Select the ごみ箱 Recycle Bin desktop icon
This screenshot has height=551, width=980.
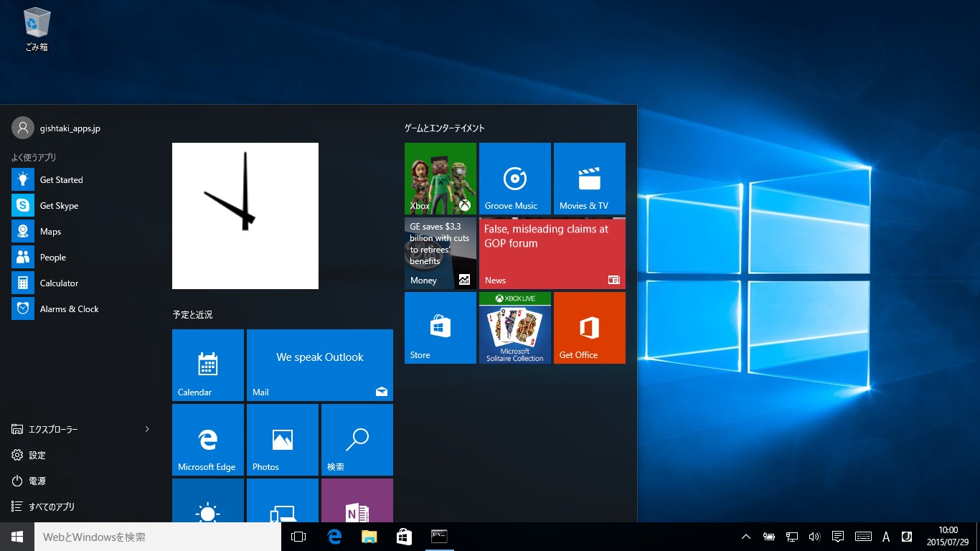coord(37,30)
